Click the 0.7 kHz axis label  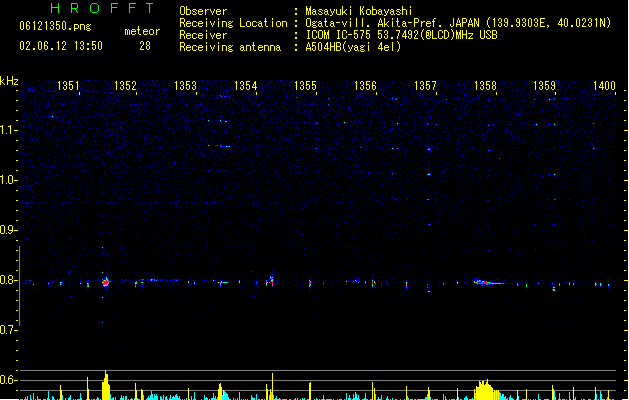(8, 330)
